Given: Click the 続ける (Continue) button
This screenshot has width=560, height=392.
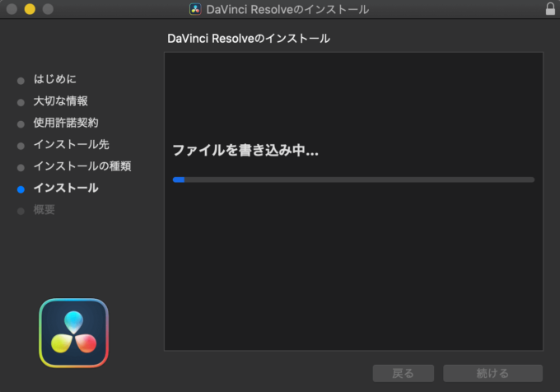Looking at the screenshot, I should 492,373.
